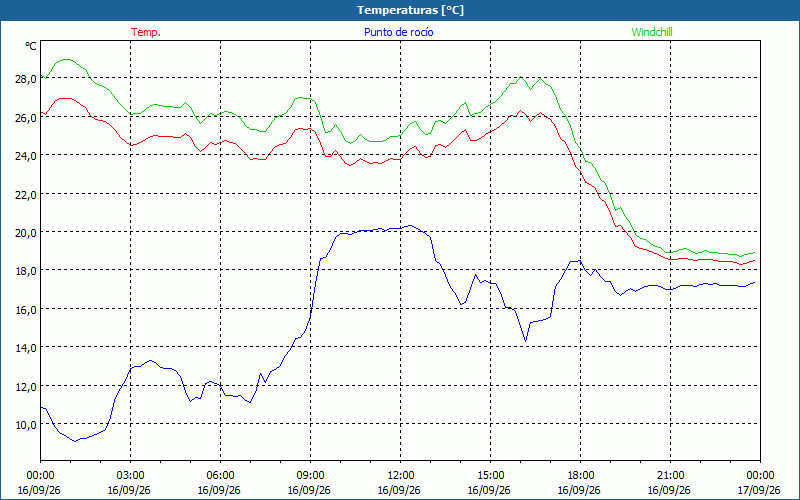Click the 15:00 time axis label

pyautogui.click(x=490, y=476)
